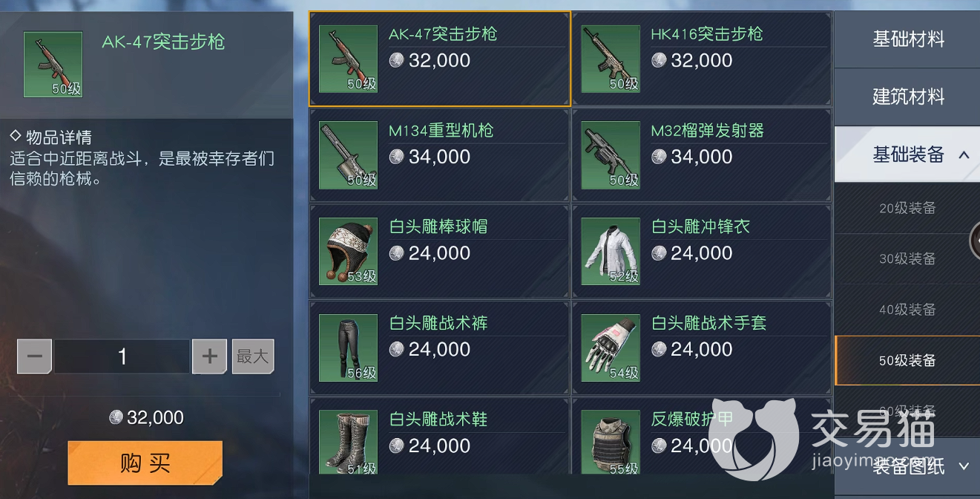
Task: Open the 基础材料 tab
Action: tap(907, 39)
